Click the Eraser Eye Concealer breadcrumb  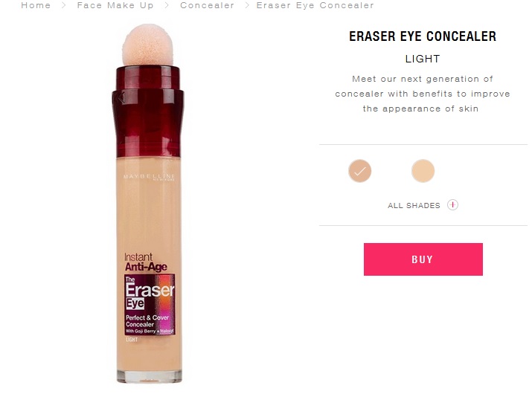[315, 5]
